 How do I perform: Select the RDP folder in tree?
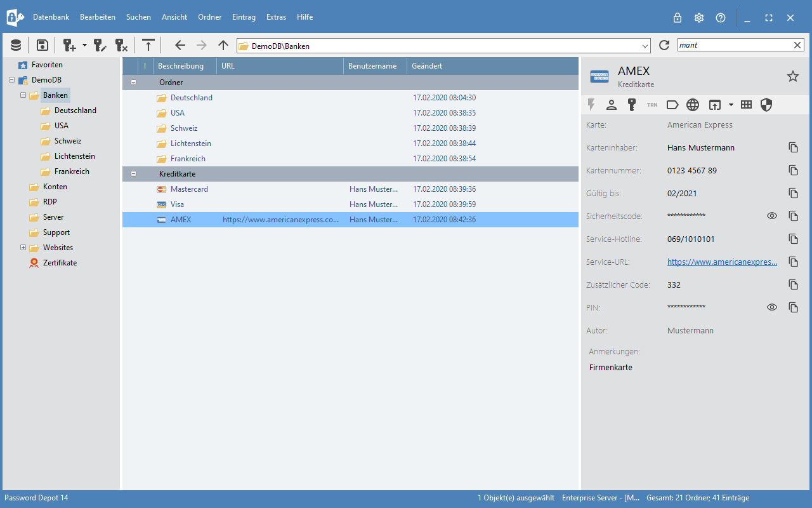49,202
